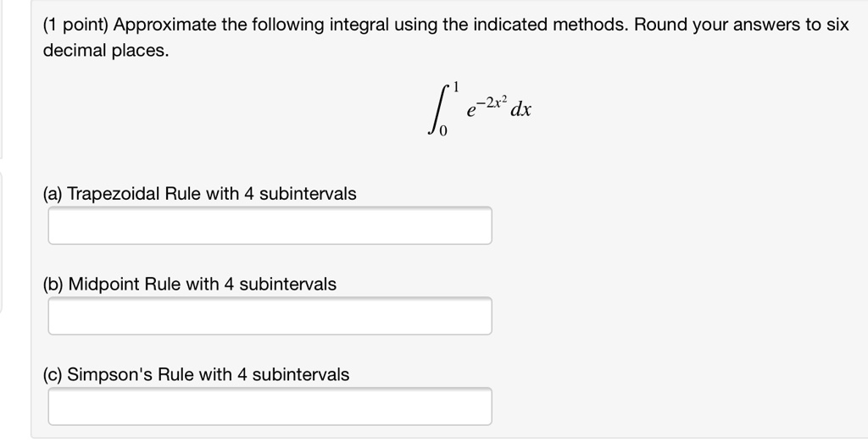
Task: Click the lower limit 0 of the integral
Action: point(443,130)
